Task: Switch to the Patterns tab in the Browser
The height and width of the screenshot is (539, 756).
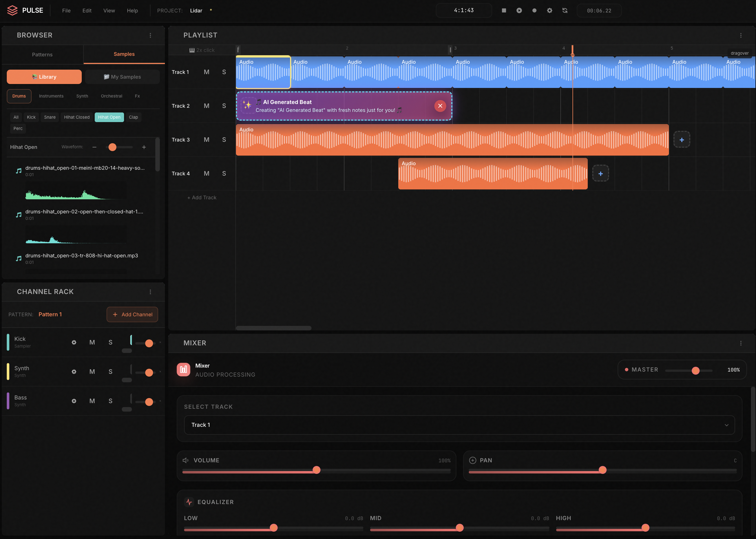Action: (x=42, y=54)
